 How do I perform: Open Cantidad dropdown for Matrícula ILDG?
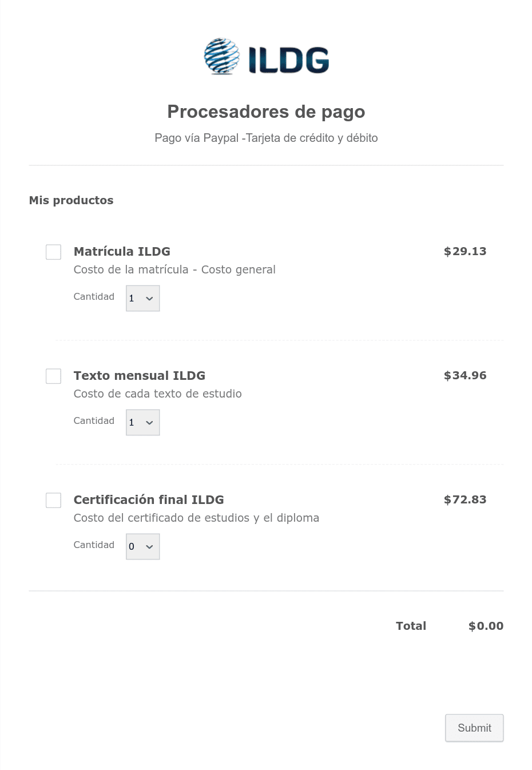pyautogui.click(x=142, y=299)
